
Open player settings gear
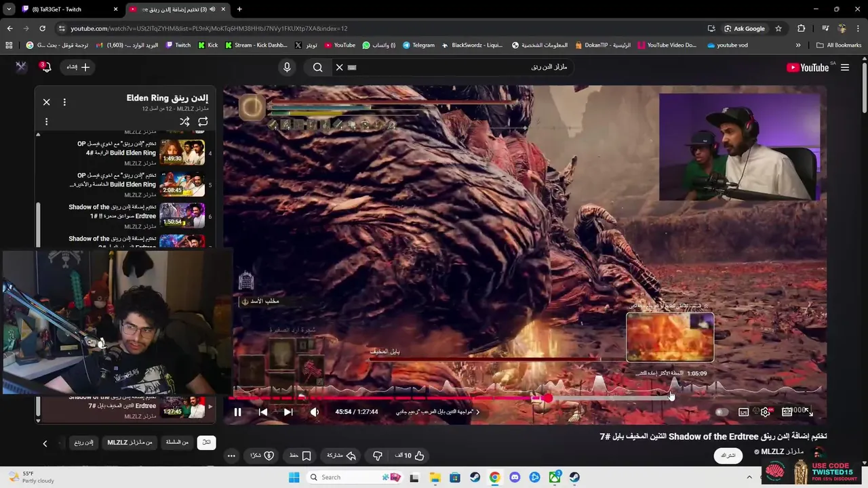[766, 412]
